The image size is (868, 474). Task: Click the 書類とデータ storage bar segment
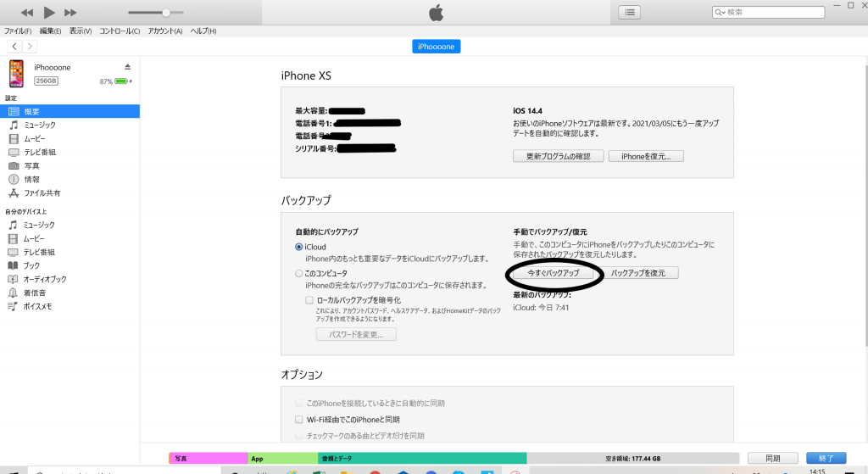[422, 458]
